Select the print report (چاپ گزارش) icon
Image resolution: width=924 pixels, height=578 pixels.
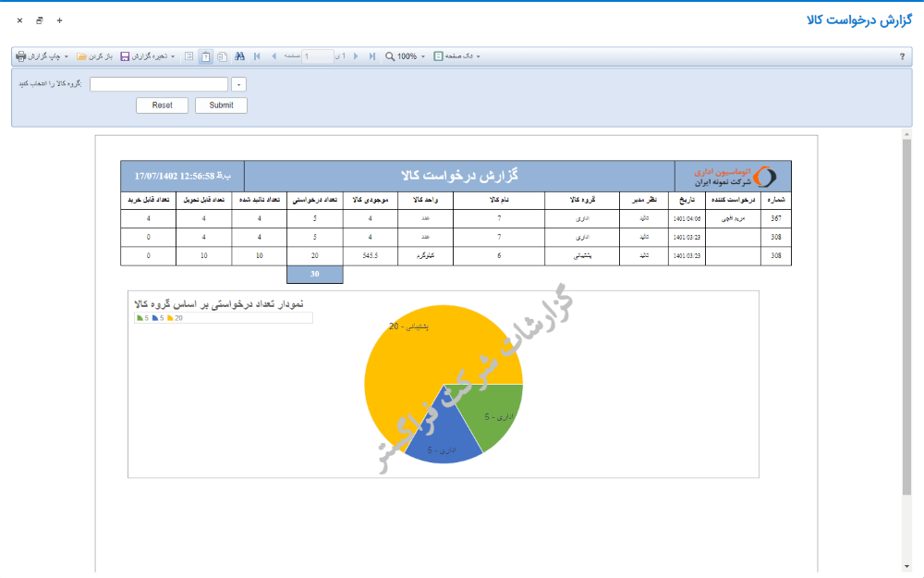[x=19, y=55]
